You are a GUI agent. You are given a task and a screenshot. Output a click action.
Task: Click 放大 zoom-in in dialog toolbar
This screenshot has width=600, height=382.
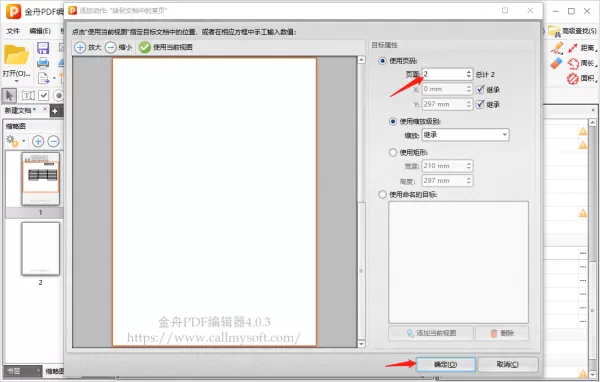88,47
